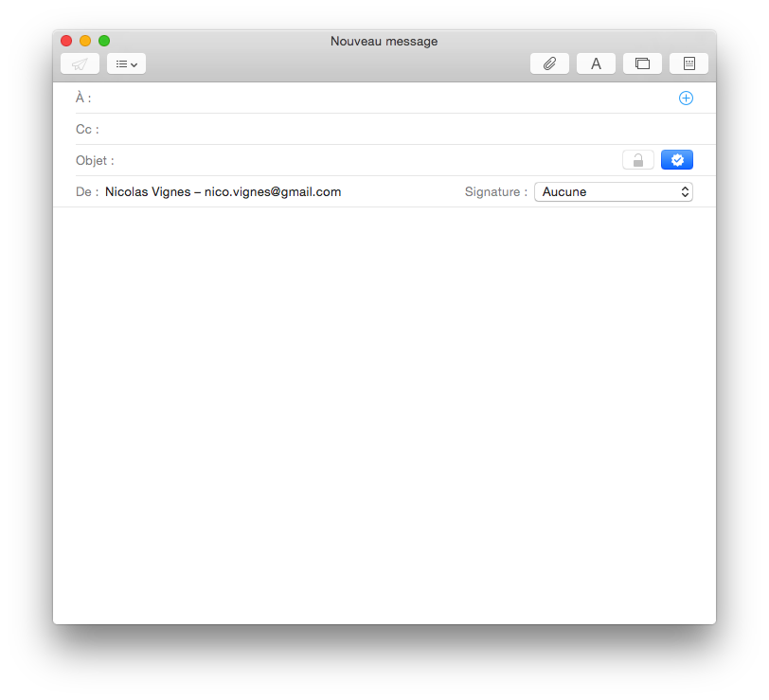Screen dimensions: 769x700
Task: Zoom the window with the green button
Action: coord(104,41)
